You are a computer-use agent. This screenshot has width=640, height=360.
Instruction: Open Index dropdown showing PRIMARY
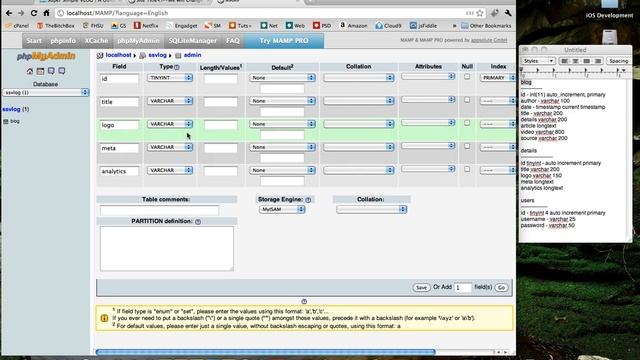(498, 78)
